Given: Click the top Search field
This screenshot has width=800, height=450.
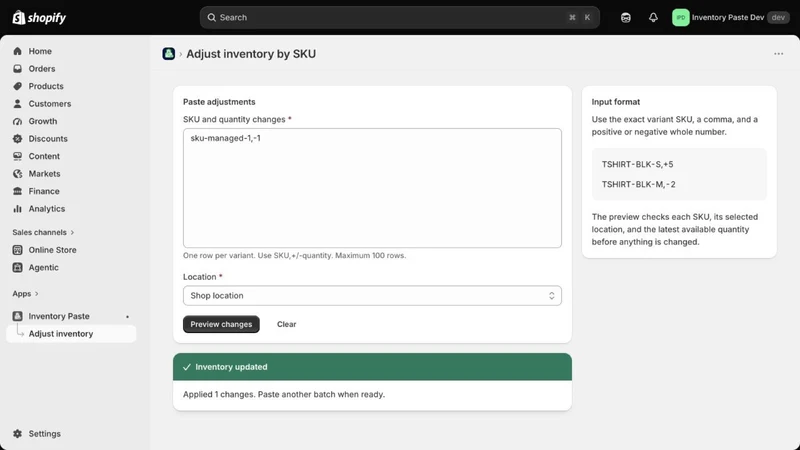Looking at the screenshot, I should (399, 17).
